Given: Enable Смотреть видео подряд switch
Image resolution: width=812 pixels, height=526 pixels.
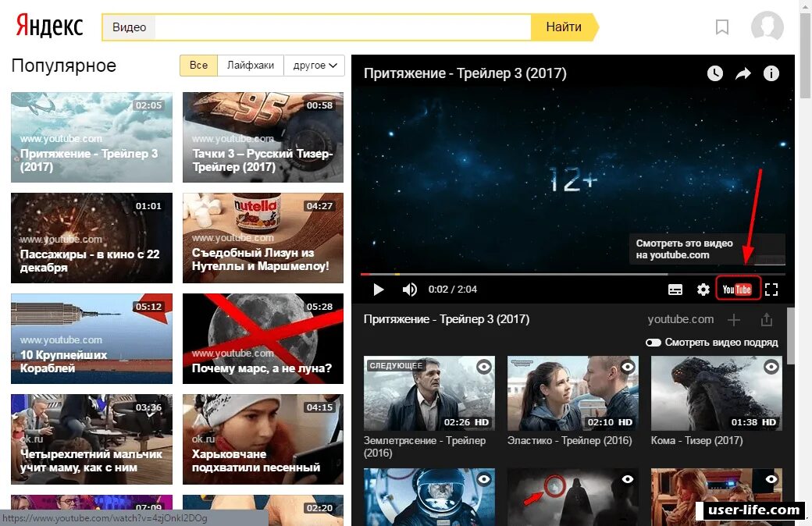Looking at the screenshot, I should click(654, 343).
